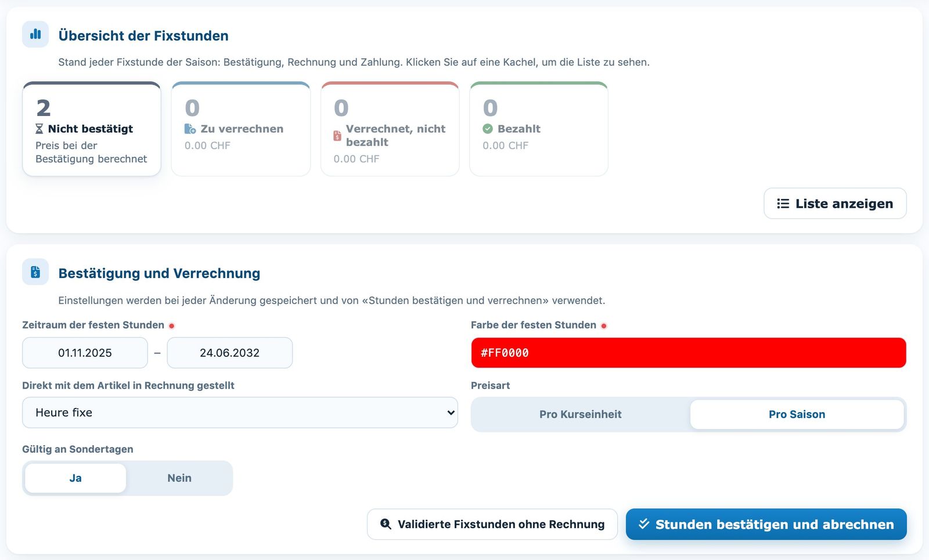Click 0.00 CHF under Verrechnet, nicht bezahlt
Screen dimensions: 929x560
[357, 159]
